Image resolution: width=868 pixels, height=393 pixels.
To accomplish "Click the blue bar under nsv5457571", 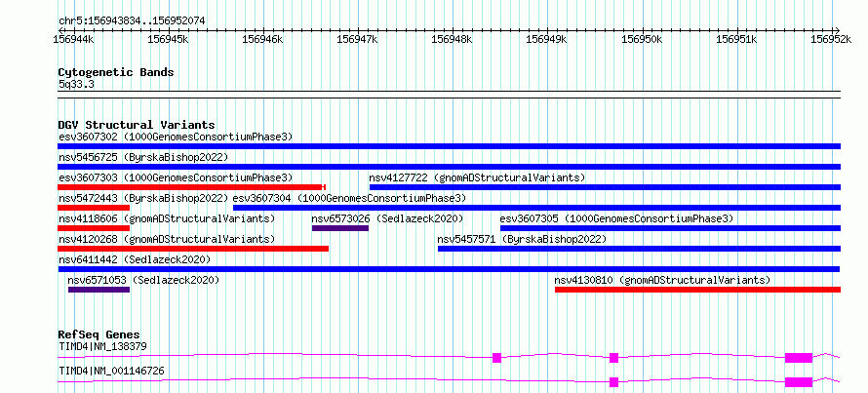I will click(640, 249).
